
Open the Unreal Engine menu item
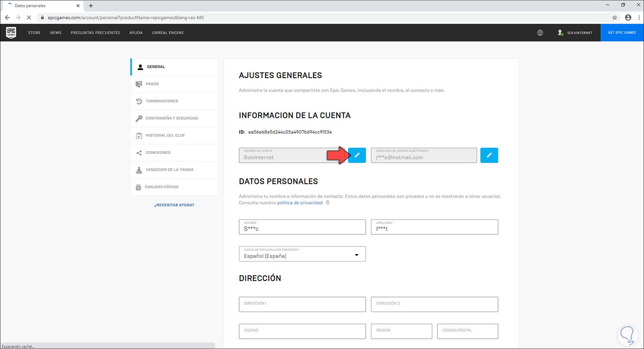point(168,33)
